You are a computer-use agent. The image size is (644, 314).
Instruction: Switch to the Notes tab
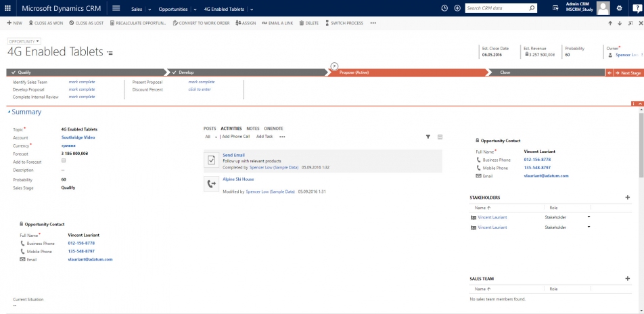click(252, 128)
